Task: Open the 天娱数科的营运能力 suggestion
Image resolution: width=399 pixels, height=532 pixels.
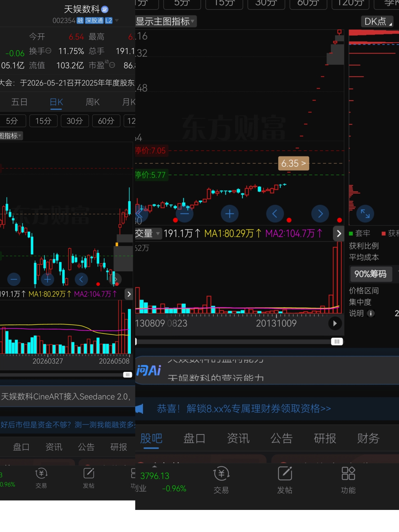Action: [x=216, y=378]
